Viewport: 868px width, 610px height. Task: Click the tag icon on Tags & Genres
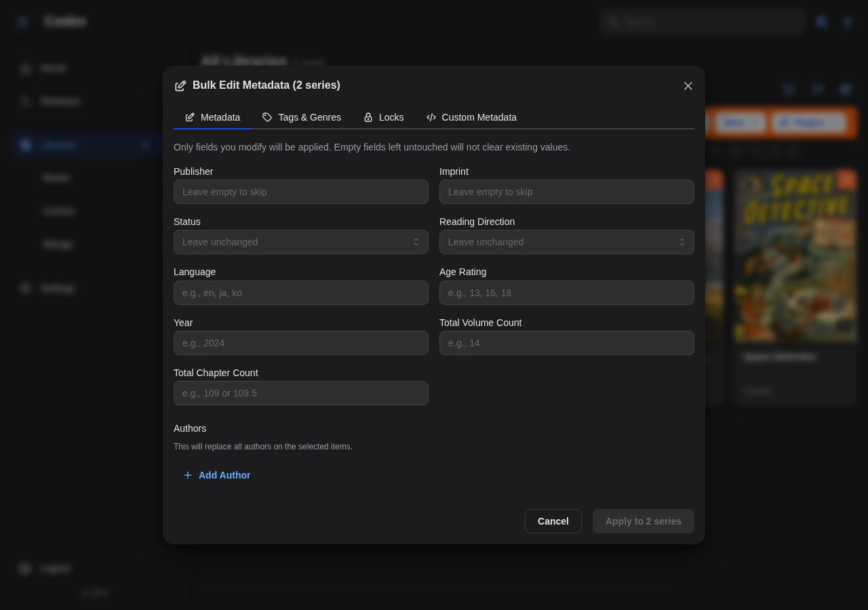point(267,117)
